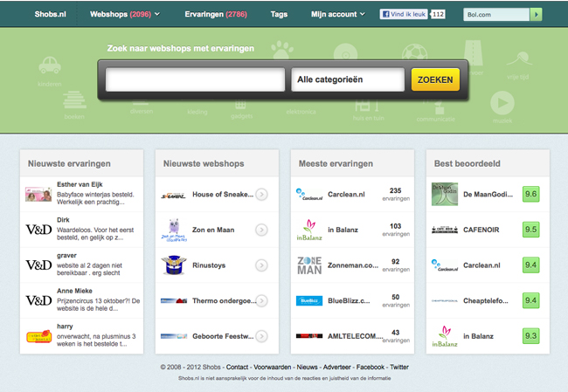This screenshot has width=568, height=392.
Task: Open the House of Sneakers logo
Action: click(173, 196)
